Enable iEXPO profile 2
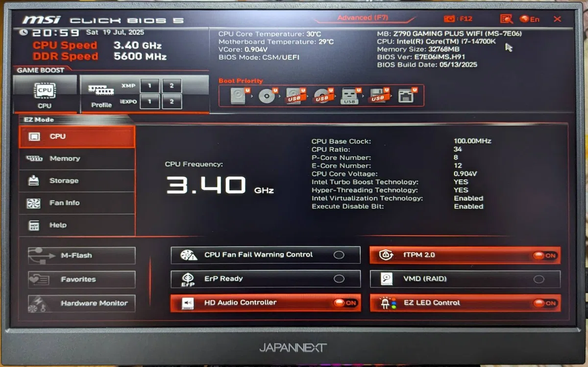The image size is (588, 367). pyautogui.click(x=172, y=102)
